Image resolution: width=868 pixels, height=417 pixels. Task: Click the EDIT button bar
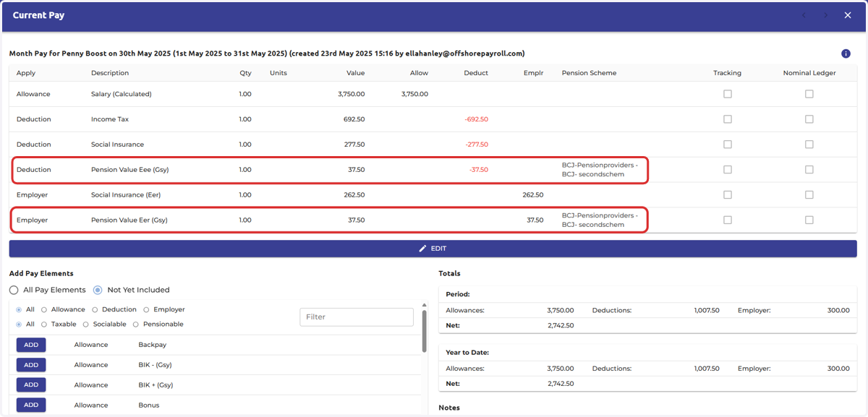tap(433, 249)
